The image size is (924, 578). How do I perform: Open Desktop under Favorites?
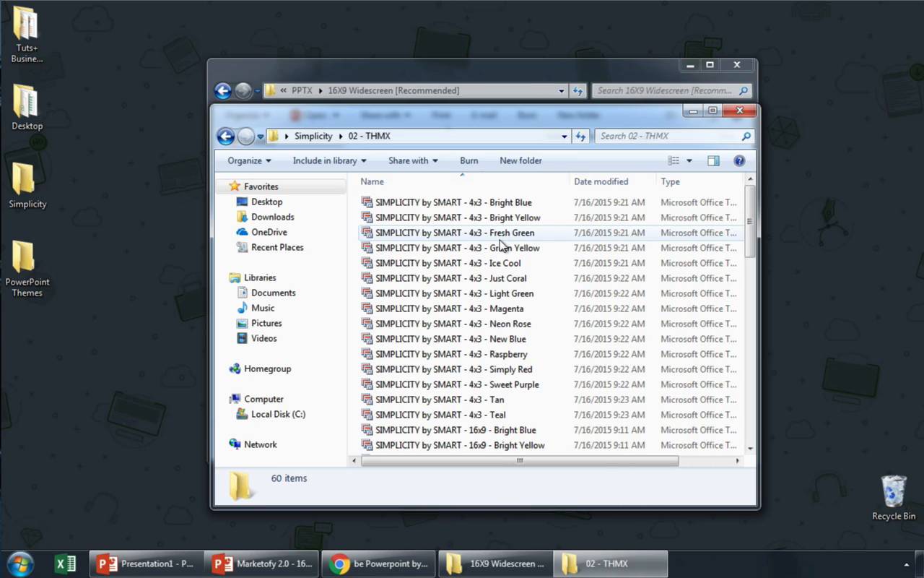point(266,202)
